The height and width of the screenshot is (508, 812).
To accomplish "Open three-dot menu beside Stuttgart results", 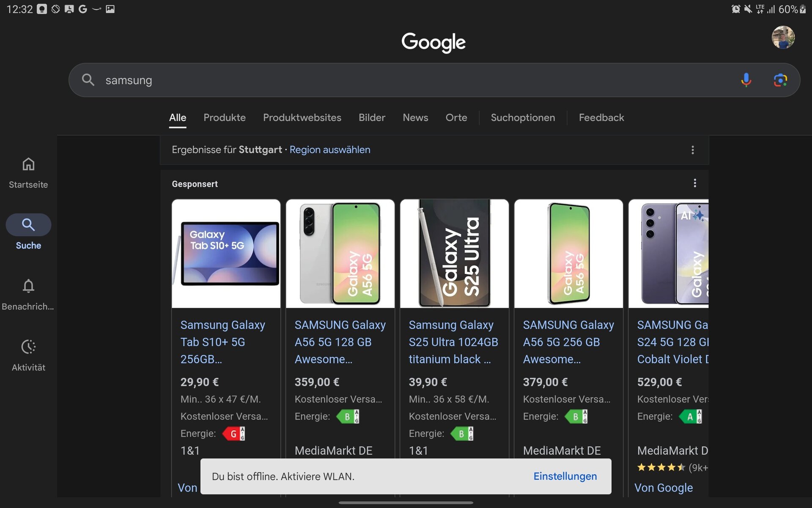I will tap(692, 150).
